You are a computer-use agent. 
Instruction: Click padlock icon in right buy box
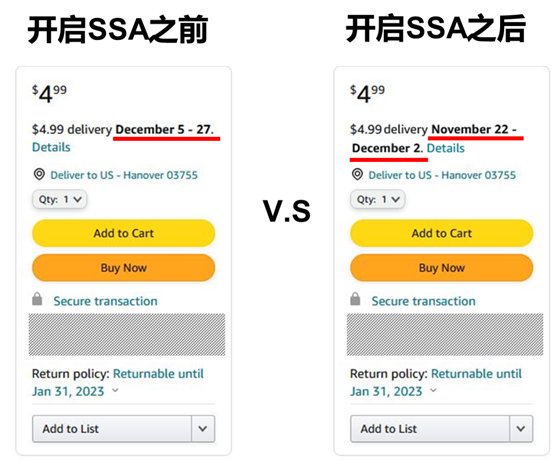click(x=355, y=299)
